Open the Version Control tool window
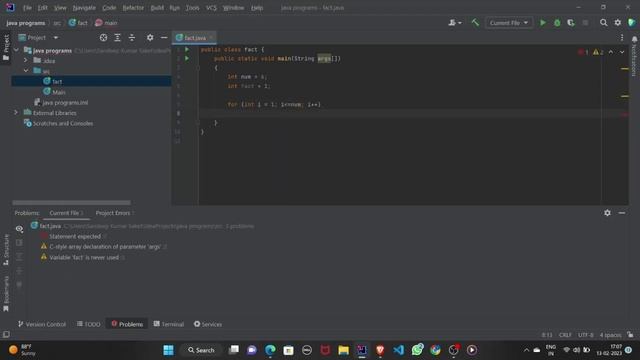The height and width of the screenshot is (360, 640). pos(42,324)
